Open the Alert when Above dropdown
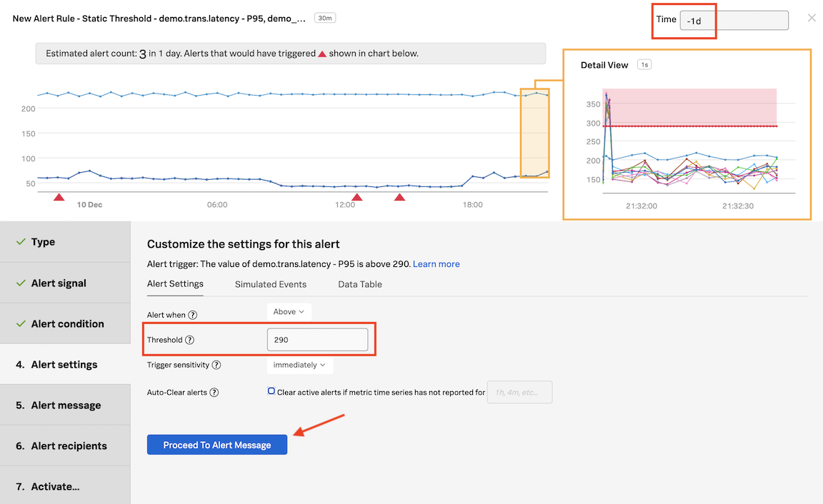The height and width of the screenshot is (504, 823). pyautogui.click(x=289, y=312)
